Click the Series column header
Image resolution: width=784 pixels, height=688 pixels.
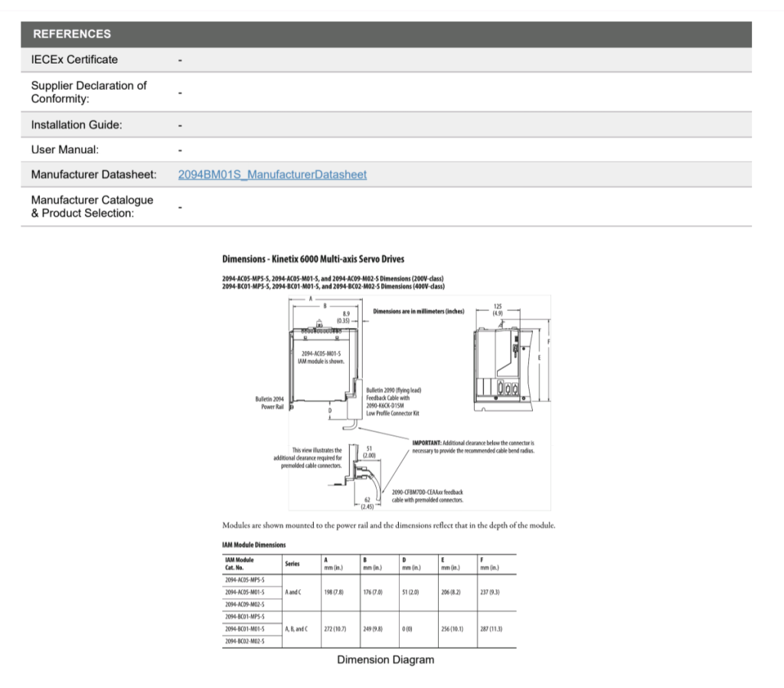pyautogui.click(x=292, y=563)
